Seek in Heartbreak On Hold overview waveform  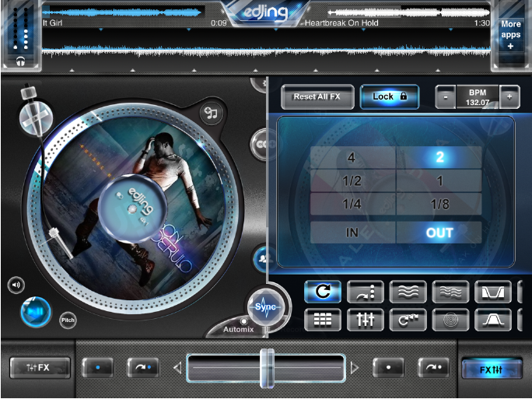click(x=409, y=12)
